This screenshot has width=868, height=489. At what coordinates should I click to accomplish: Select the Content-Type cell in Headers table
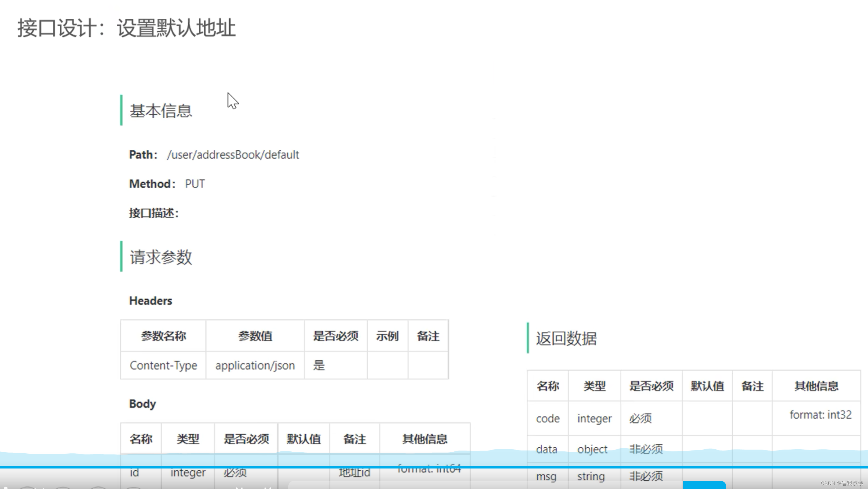(163, 365)
